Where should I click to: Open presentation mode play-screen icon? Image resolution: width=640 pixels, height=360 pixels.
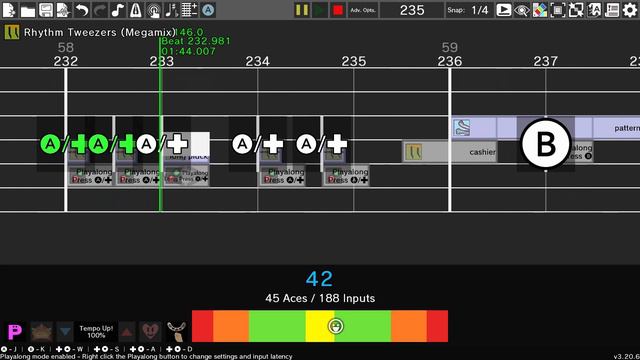click(x=504, y=10)
